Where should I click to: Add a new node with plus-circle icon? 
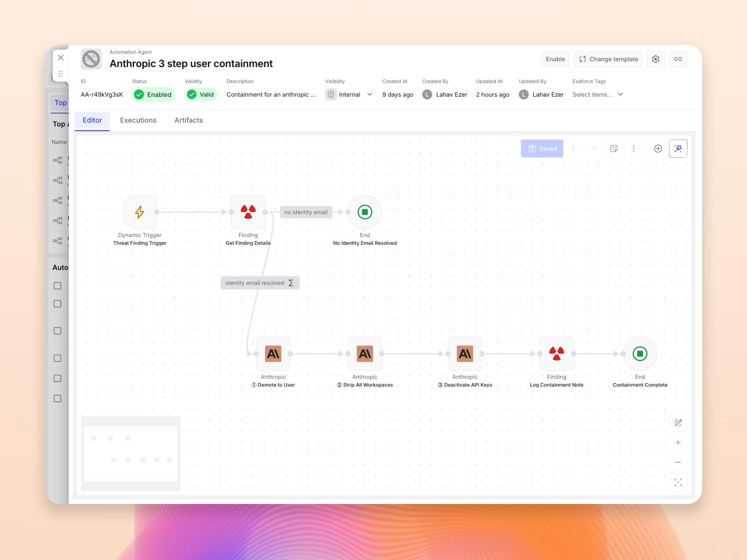pyautogui.click(x=658, y=149)
